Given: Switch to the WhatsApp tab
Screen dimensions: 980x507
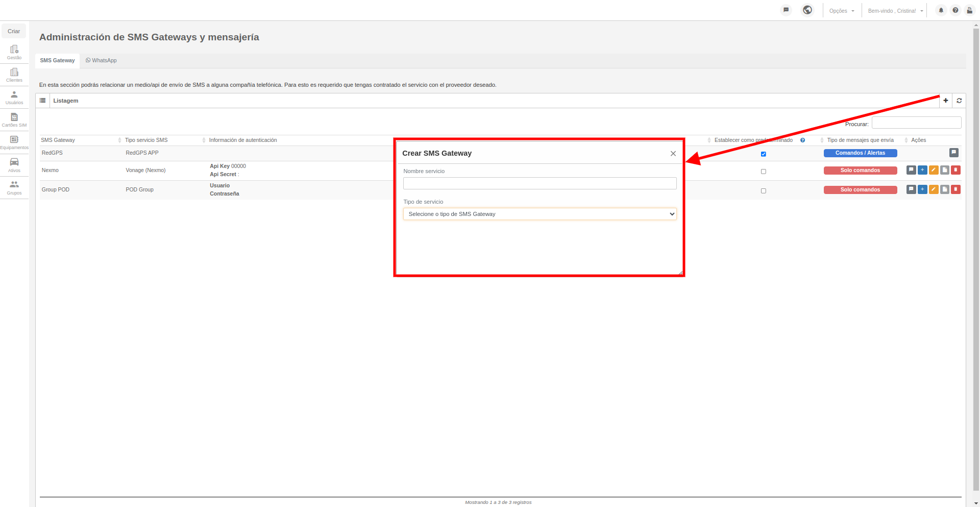Looking at the screenshot, I should coord(101,60).
